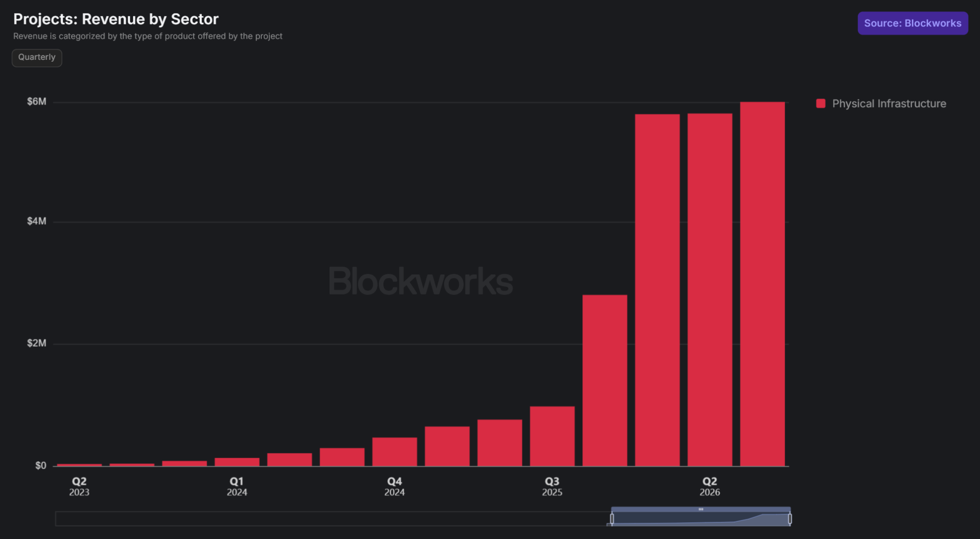Viewport: 980px width, 539px height.
Task: Click the Physical Infrastructure legend label
Action: [x=889, y=104]
